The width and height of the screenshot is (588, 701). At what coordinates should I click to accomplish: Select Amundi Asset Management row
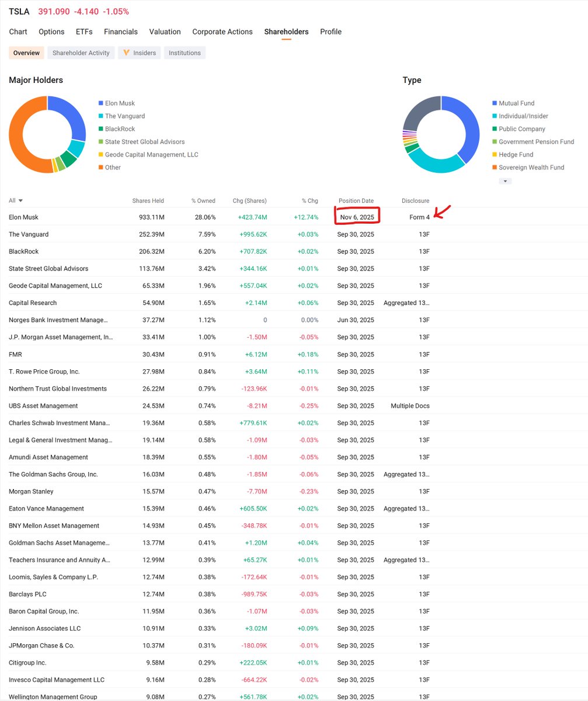click(x=294, y=457)
